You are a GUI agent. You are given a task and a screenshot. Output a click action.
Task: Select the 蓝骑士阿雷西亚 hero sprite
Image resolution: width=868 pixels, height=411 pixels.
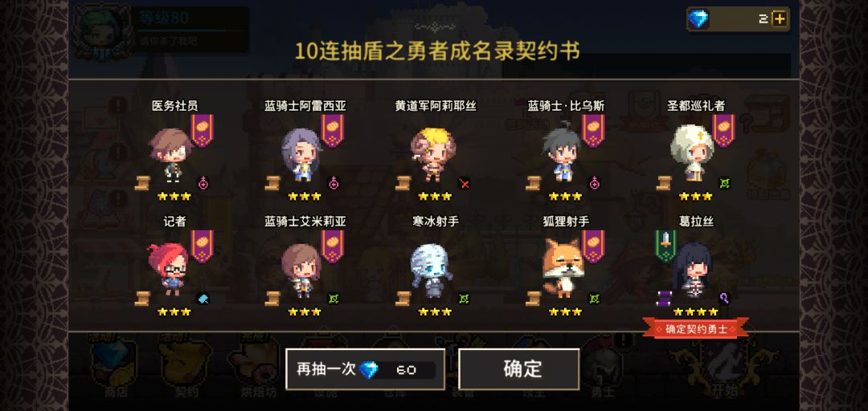pos(301,156)
